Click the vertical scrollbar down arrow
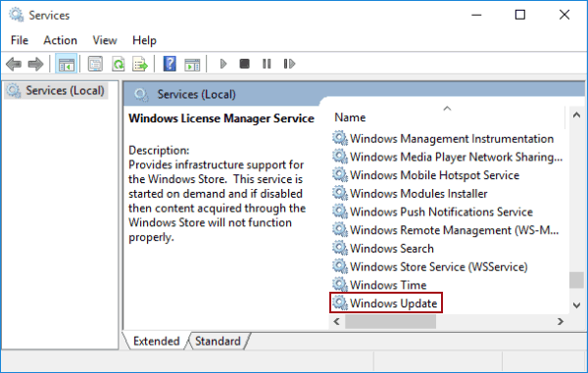The height and width of the screenshot is (373, 588). tap(577, 305)
